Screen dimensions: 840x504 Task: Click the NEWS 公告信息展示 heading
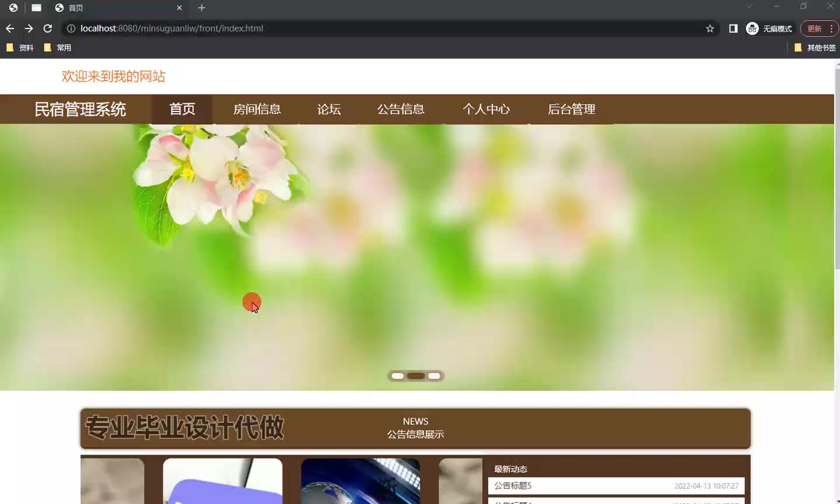click(x=415, y=428)
